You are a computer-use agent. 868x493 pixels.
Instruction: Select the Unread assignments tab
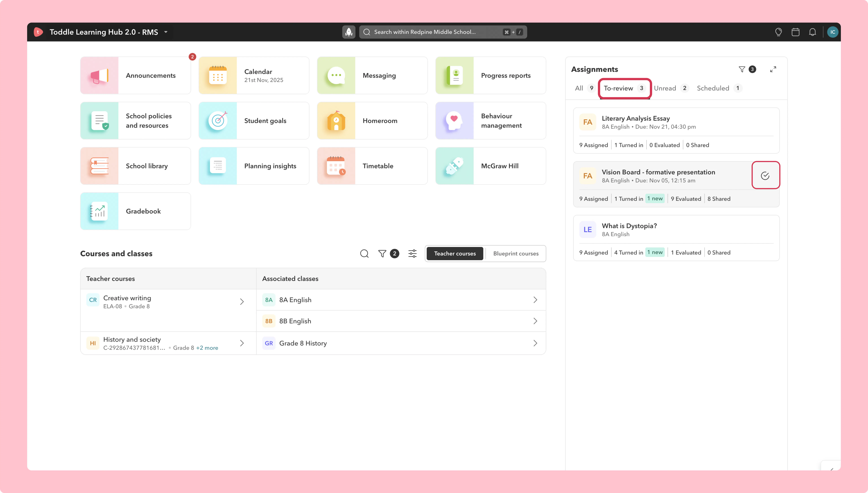click(671, 88)
